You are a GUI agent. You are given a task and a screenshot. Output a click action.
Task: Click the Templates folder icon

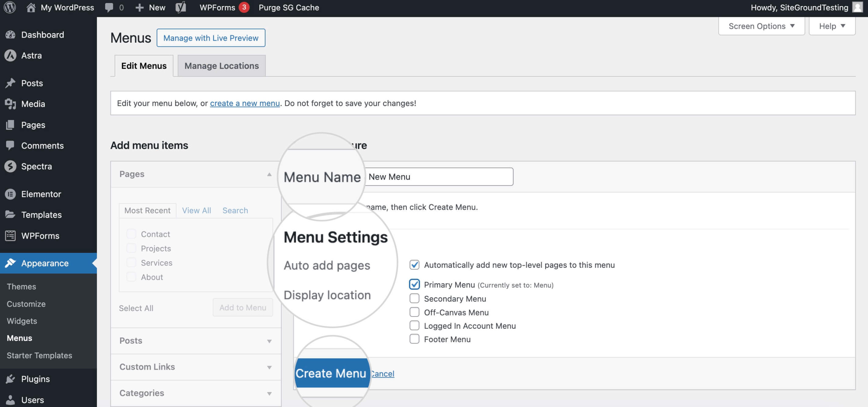[x=11, y=215]
